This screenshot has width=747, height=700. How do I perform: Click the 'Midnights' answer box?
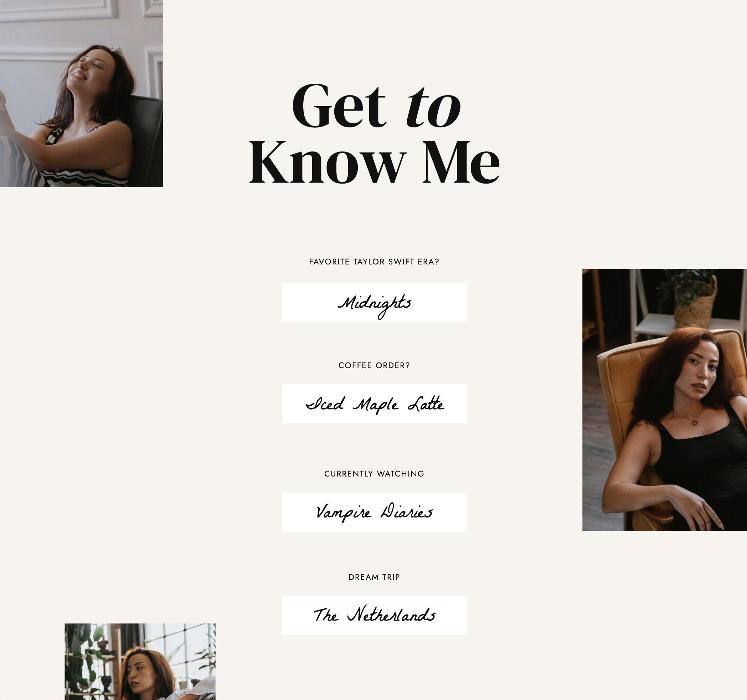pyautogui.click(x=374, y=302)
